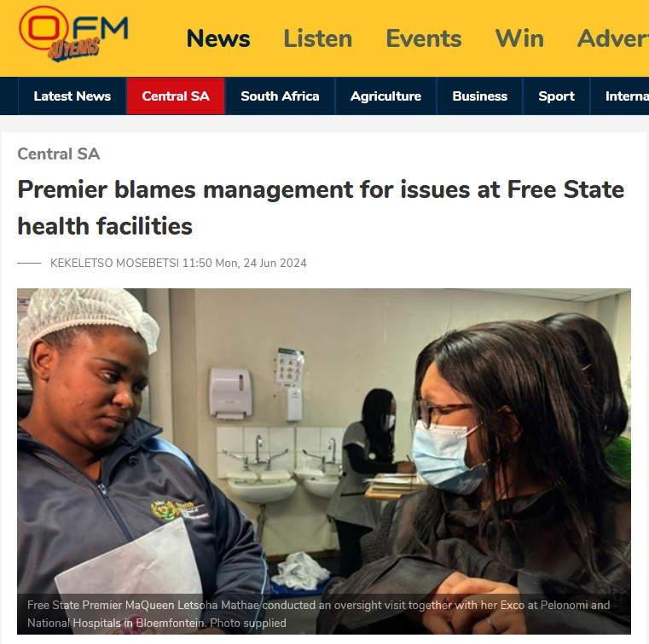Open the International news tab
The image size is (649, 644).
pyautogui.click(x=620, y=96)
